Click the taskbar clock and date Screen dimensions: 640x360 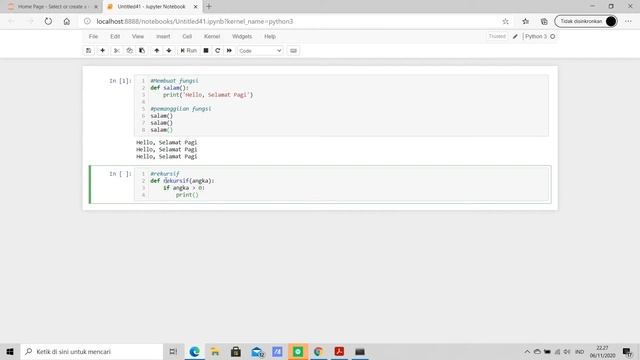(602, 351)
